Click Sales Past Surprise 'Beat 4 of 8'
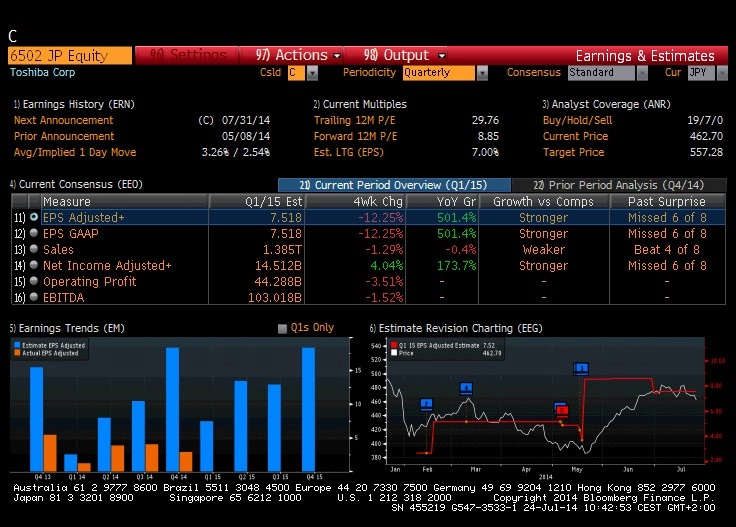Image resolution: width=736 pixels, height=527 pixels. 667,250
